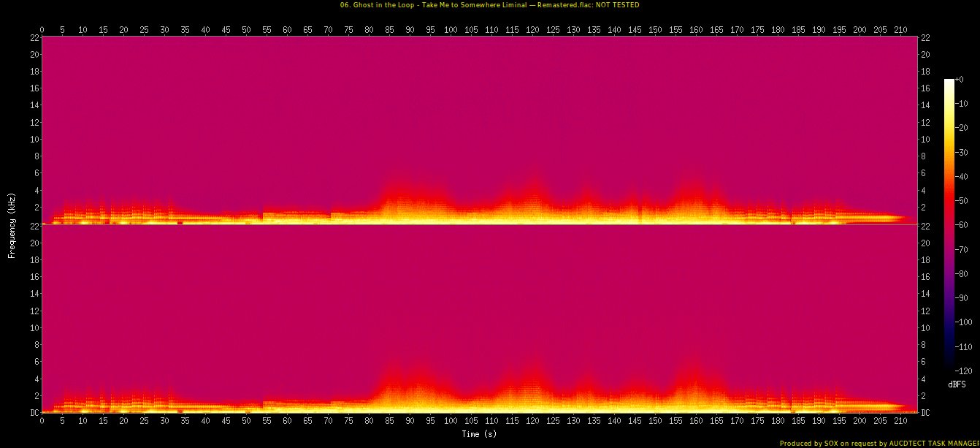
Task: Click the 210 mark on the bottom time axis
Action: point(900,422)
